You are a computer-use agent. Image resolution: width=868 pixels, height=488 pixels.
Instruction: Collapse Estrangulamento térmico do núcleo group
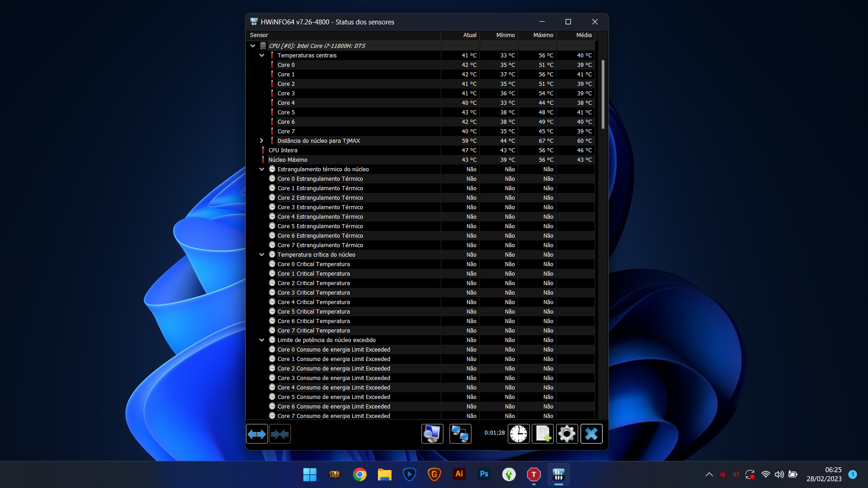pyautogui.click(x=262, y=169)
